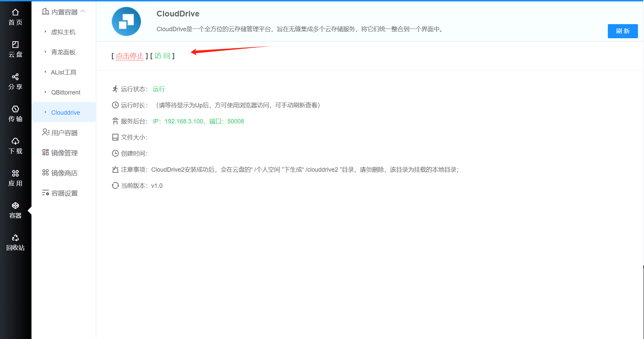The height and width of the screenshot is (339, 644).
Task: Click the 注意事项 alarm icon
Action: [115, 169]
